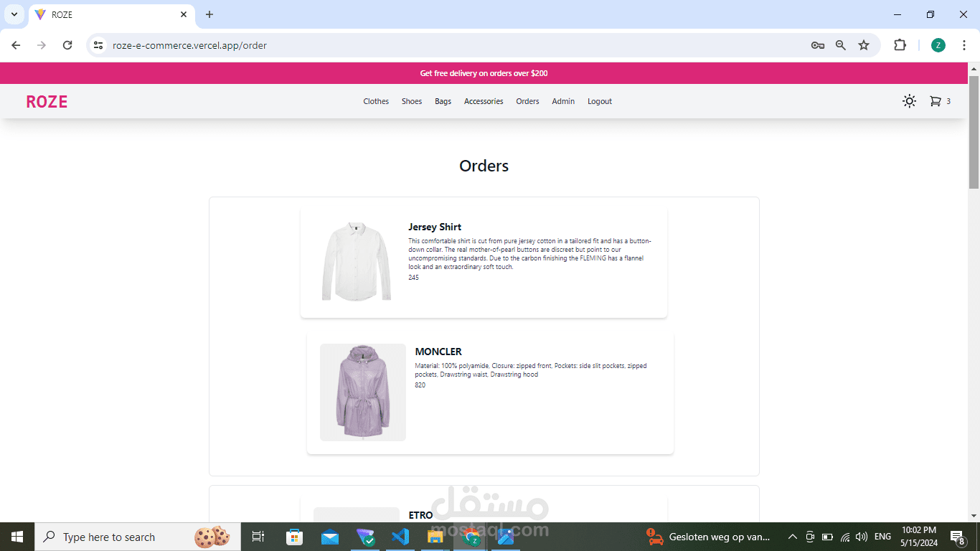Click the ROZE logo in the header
This screenshot has height=551, width=980.
[x=47, y=102]
